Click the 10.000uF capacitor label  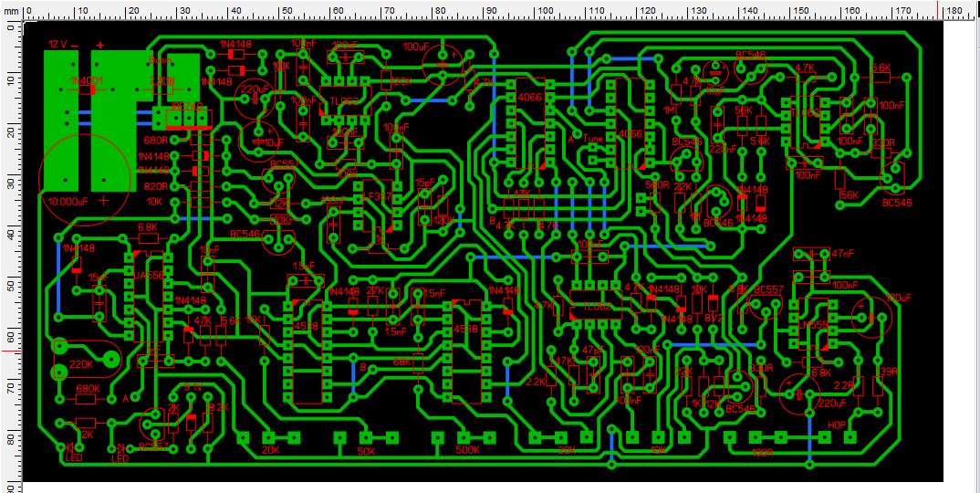tap(70, 202)
